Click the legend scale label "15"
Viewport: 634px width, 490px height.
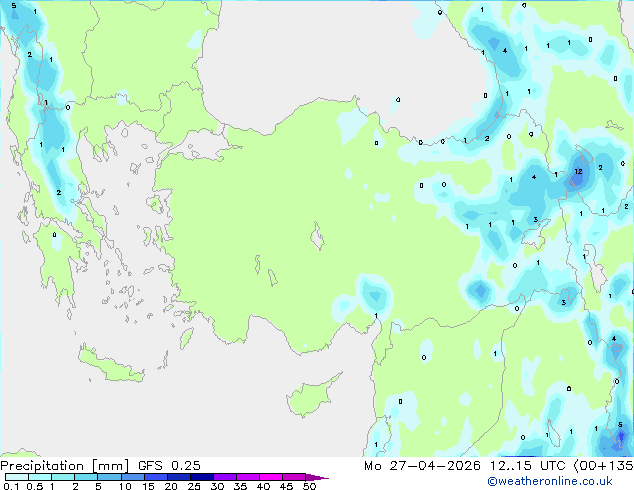(x=148, y=486)
